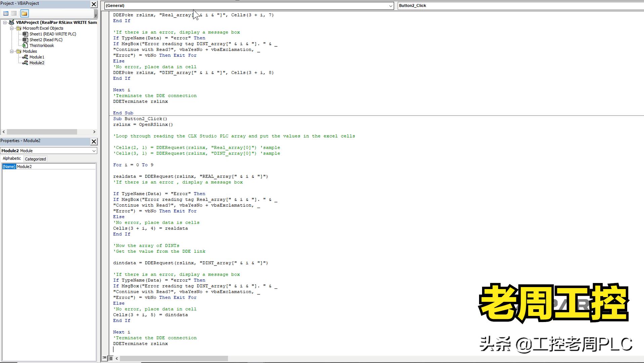Select Module2 in the Modules folder
The width and height of the screenshot is (644, 363).
pos(37,63)
